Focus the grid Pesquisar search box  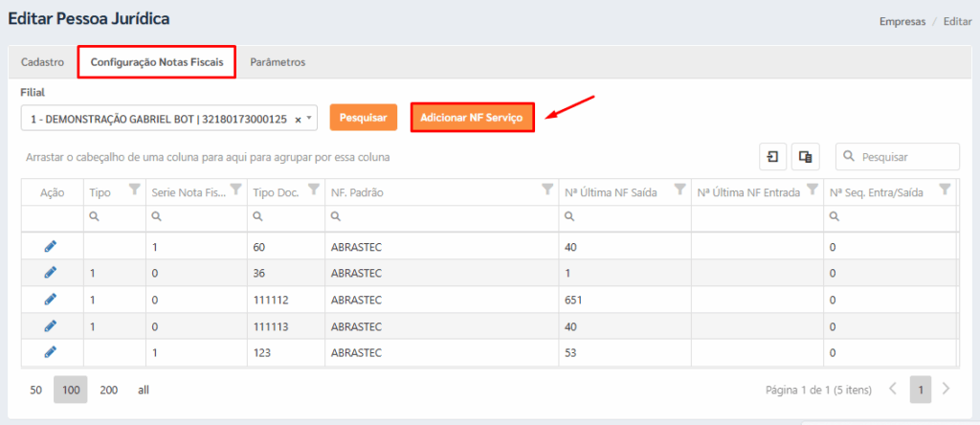tap(905, 157)
